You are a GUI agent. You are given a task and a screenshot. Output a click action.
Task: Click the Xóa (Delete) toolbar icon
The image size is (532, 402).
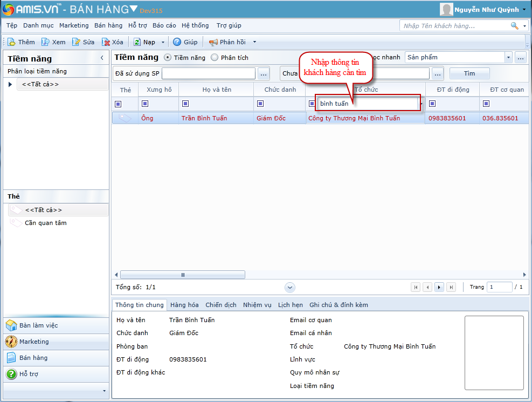(x=106, y=42)
